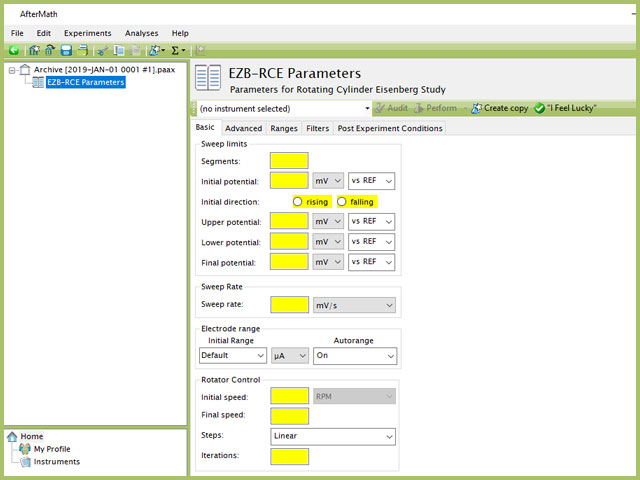Viewport: 640px width, 480px height.
Task: Open the sigma analyses toolbar dropdown
Action: click(178, 50)
